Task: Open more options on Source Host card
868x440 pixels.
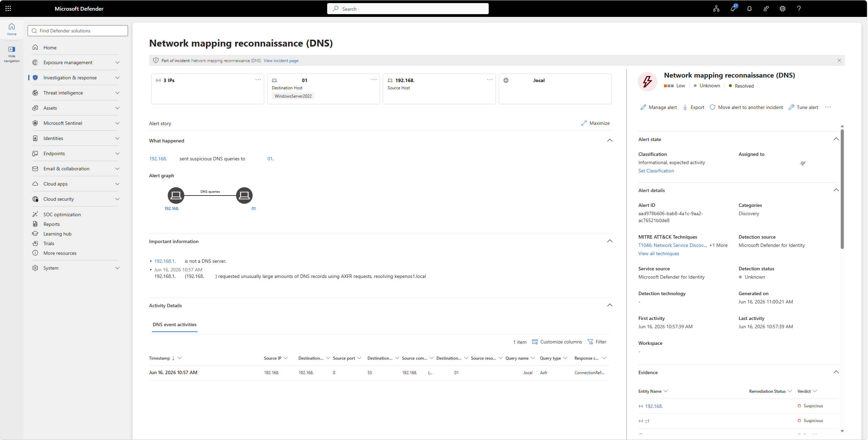Action: tap(489, 80)
